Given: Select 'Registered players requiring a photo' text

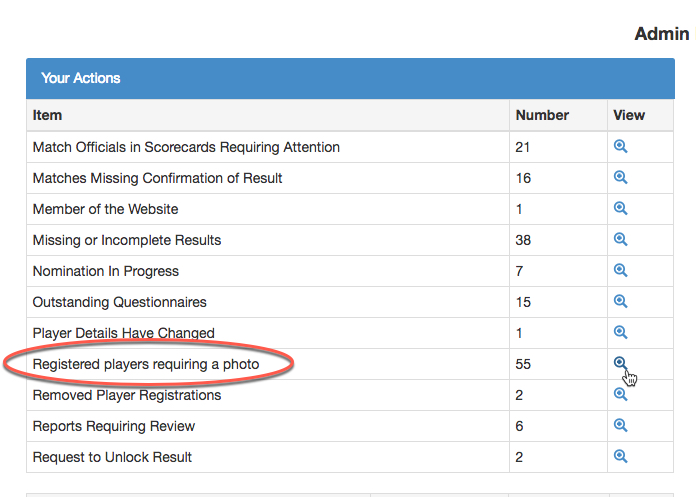Looking at the screenshot, I should coord(146,364).
